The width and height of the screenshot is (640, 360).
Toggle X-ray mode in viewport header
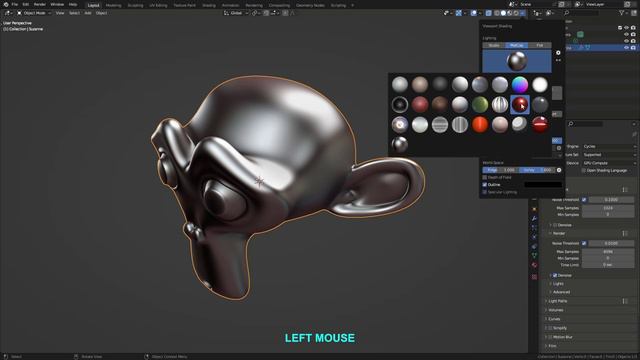489,13
